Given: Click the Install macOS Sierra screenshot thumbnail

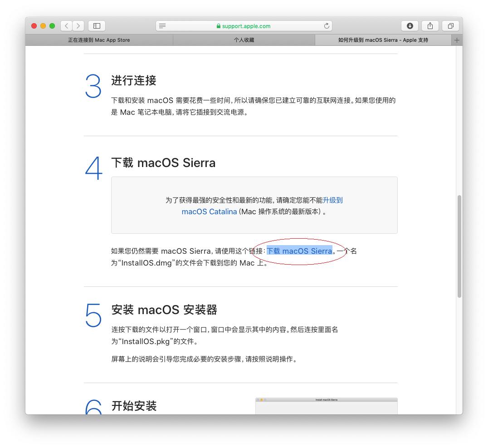Looking at the screenshot, I should coord(326,406).
